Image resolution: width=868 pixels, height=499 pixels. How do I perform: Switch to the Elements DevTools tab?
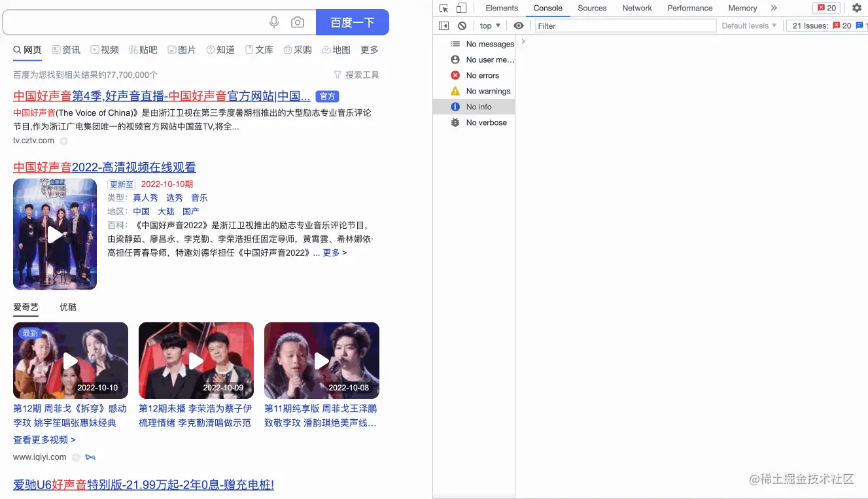coord(502,9)
